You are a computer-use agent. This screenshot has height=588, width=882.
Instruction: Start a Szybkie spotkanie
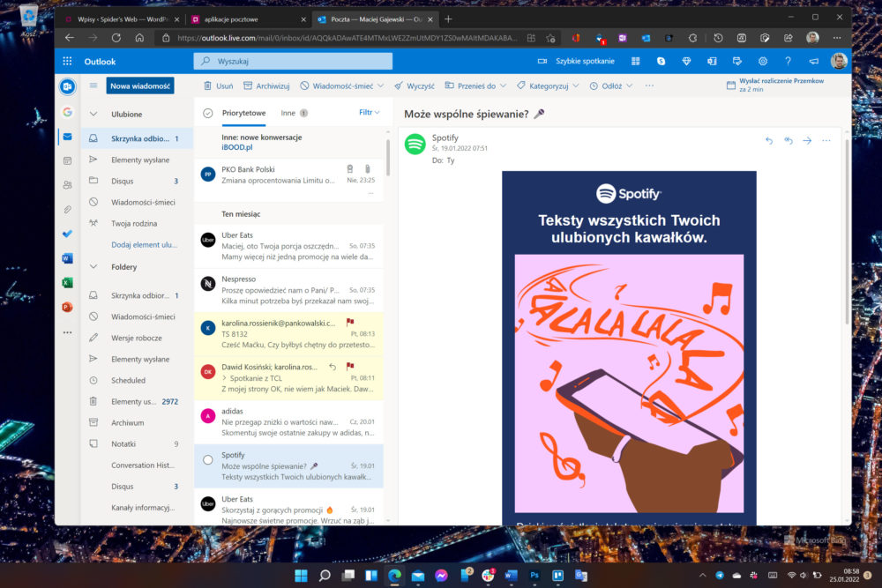click(x=576, y=62)
